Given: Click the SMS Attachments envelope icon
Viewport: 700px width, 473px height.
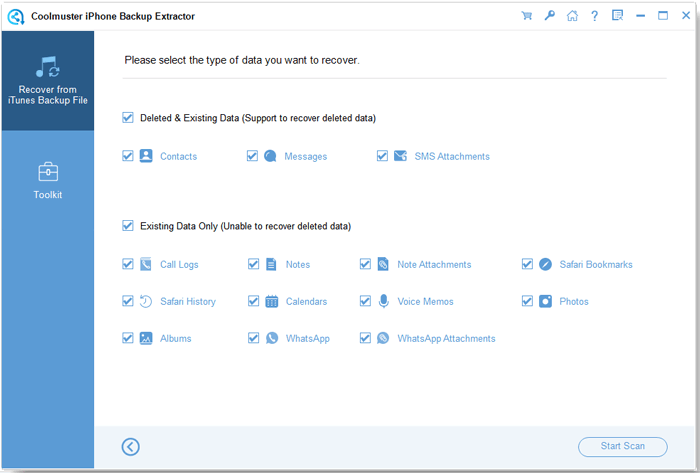Looking at the screenshot, I should click(400, 156).
